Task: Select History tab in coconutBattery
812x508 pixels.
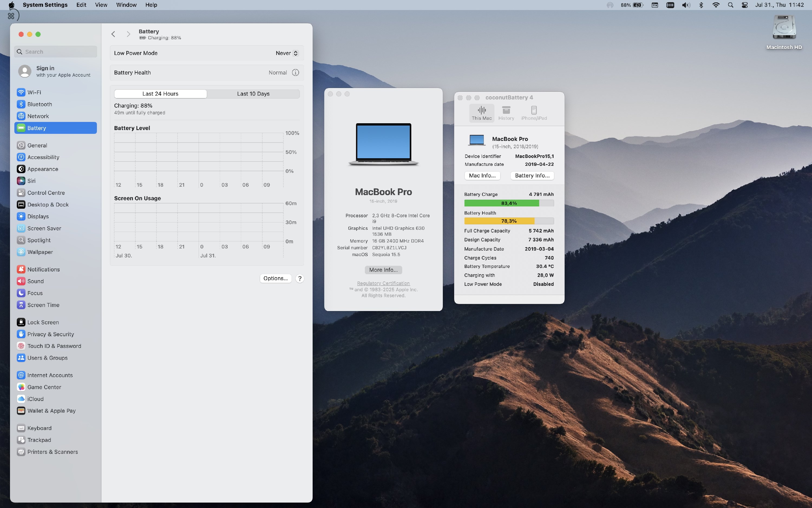Action: coord(506,113)
